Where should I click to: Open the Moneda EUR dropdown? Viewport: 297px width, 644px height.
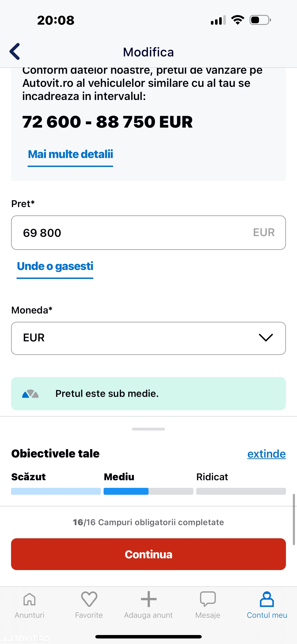click(148, 338)
